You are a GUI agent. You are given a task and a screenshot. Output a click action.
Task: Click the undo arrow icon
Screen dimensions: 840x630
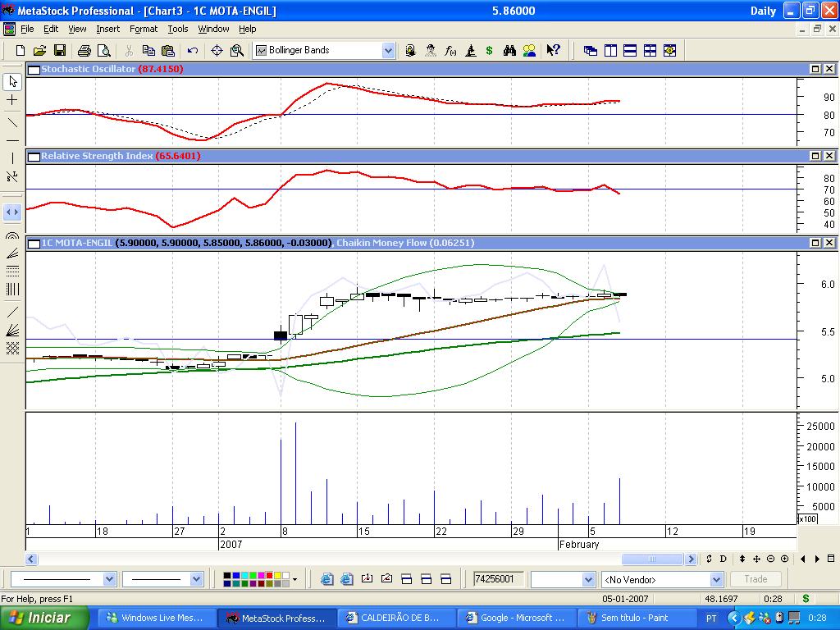[x=193, y=51]
